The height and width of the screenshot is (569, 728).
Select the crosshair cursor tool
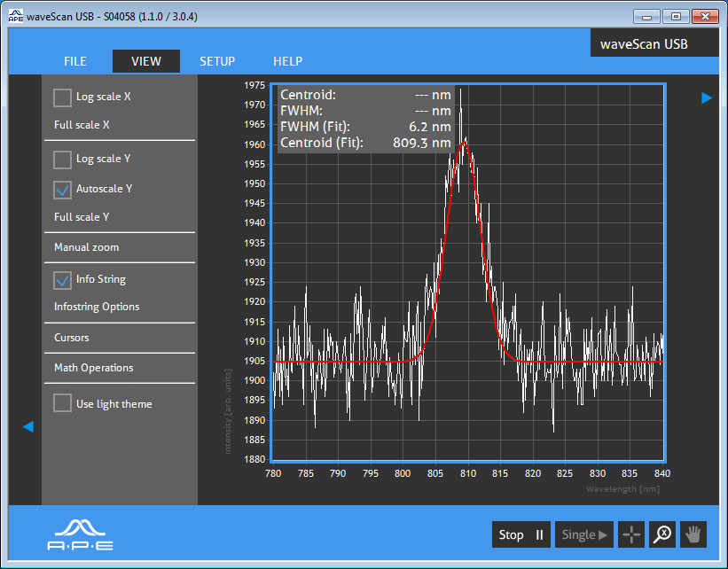point(630,534)
